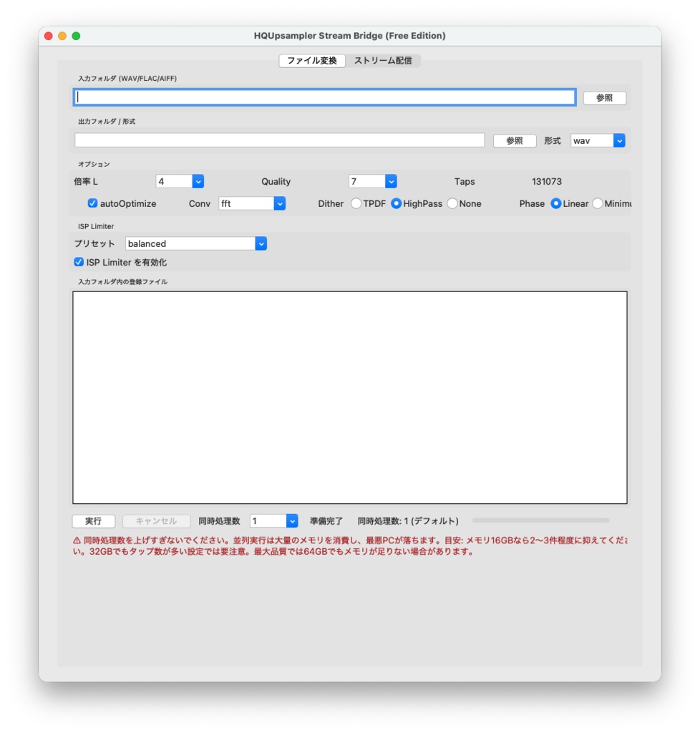
Task: Click the 参照 button next to input folder
Action: click(x=603, y=98)
